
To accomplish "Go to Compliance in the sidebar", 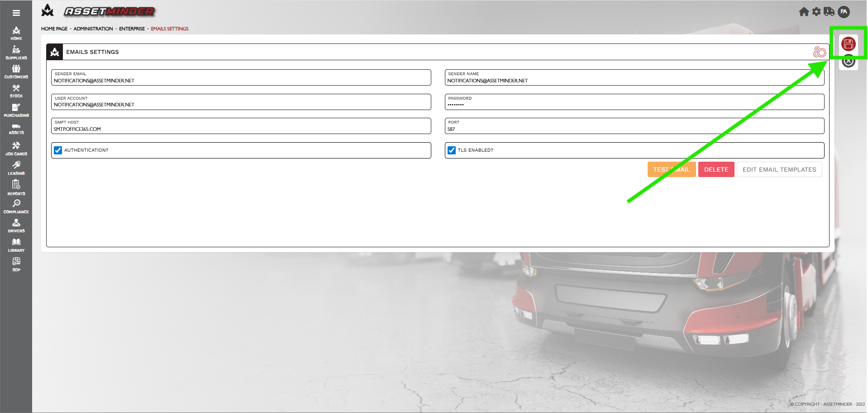I will 16,206.
